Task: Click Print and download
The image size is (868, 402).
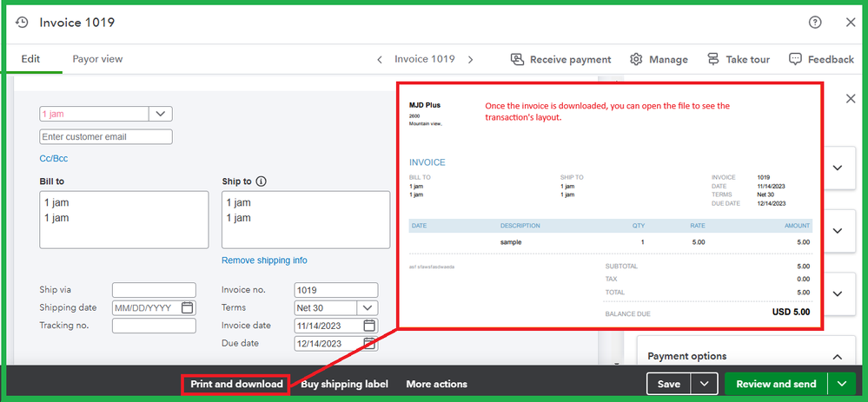Action: pos(236,384)
